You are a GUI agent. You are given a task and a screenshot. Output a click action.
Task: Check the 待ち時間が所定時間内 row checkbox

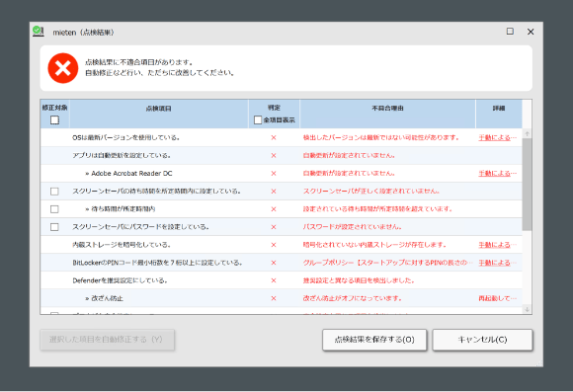[54, 209]
